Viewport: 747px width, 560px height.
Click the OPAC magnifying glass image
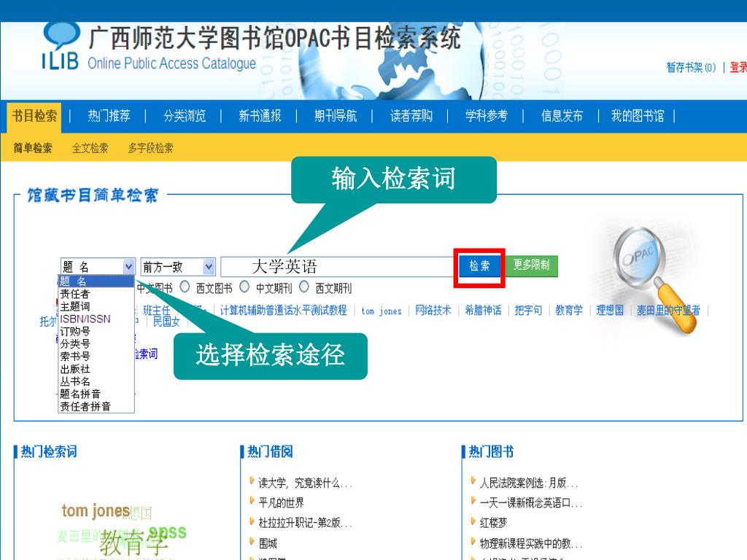[654, 279]
